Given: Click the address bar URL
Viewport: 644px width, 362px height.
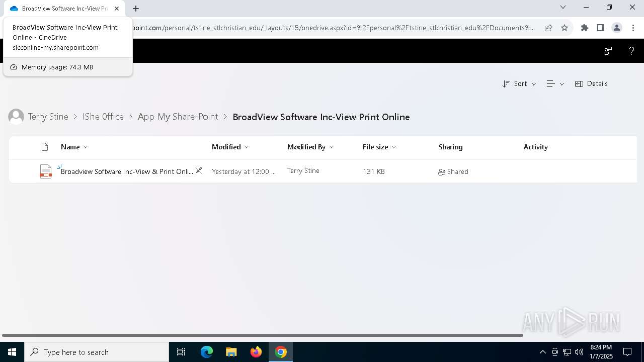Looking at the screenshot, I should [334, 28].
